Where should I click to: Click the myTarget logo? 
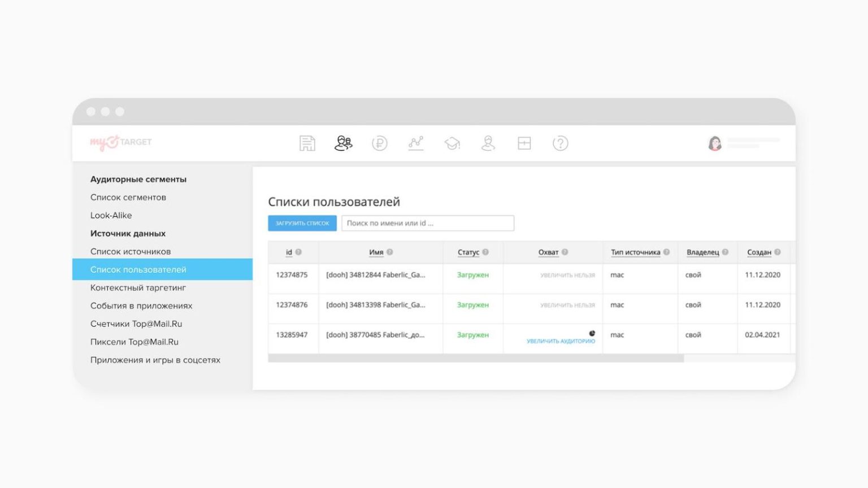tap(121, 142)
